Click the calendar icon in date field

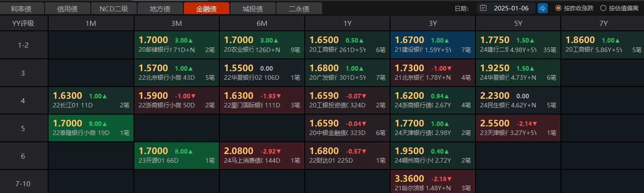(x=483, y=8)
